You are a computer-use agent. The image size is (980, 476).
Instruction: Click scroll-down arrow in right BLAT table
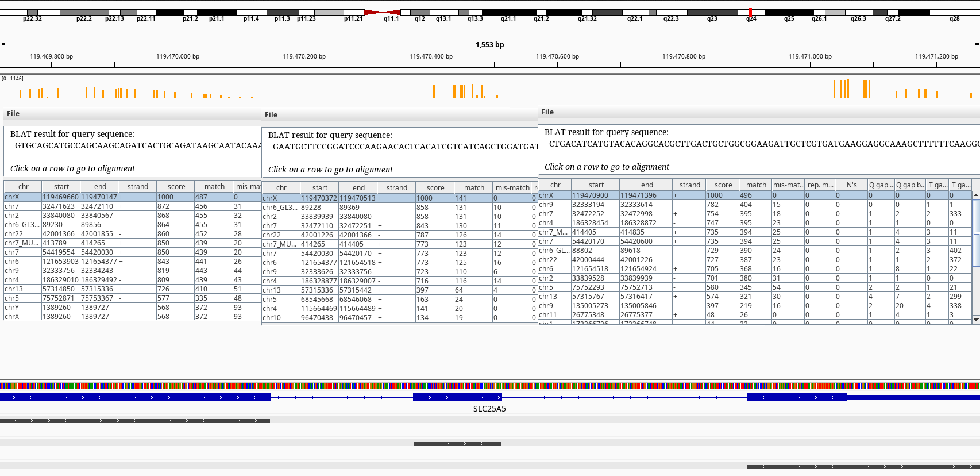(x=975, y=319)
